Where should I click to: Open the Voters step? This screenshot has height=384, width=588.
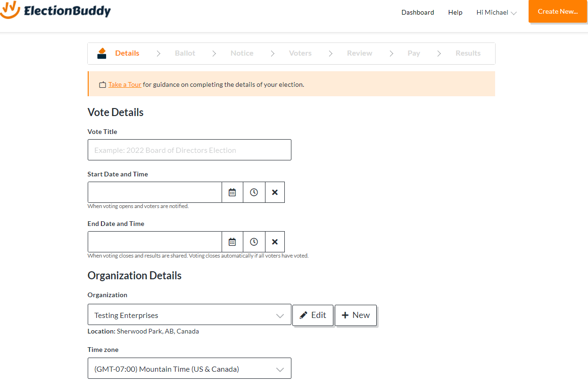point(300,53)
